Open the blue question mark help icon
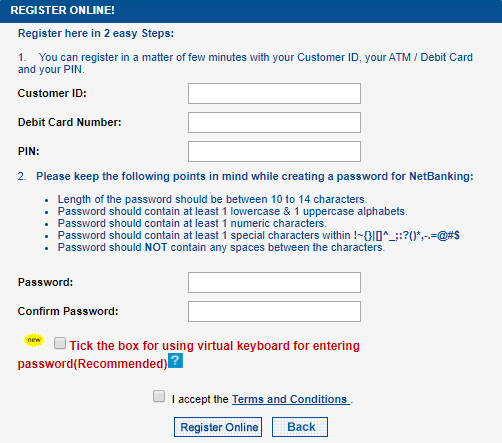502x443 pixels. [175, 361]
